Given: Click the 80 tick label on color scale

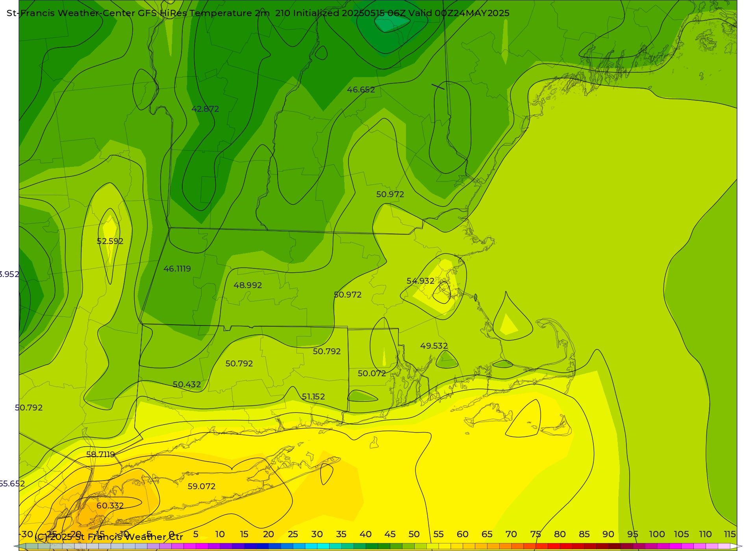Looking at the screenshot, I should pos(560,534).
